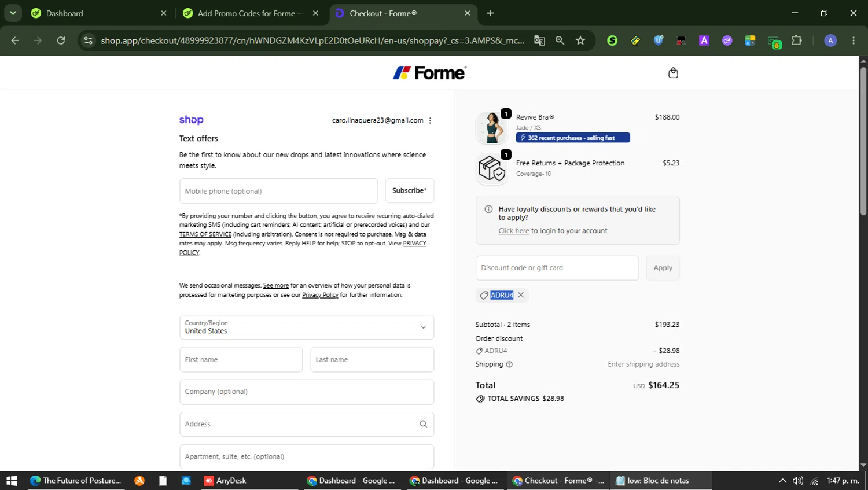
Task: Click the browser address bar URL
Action: pos(312,40)
